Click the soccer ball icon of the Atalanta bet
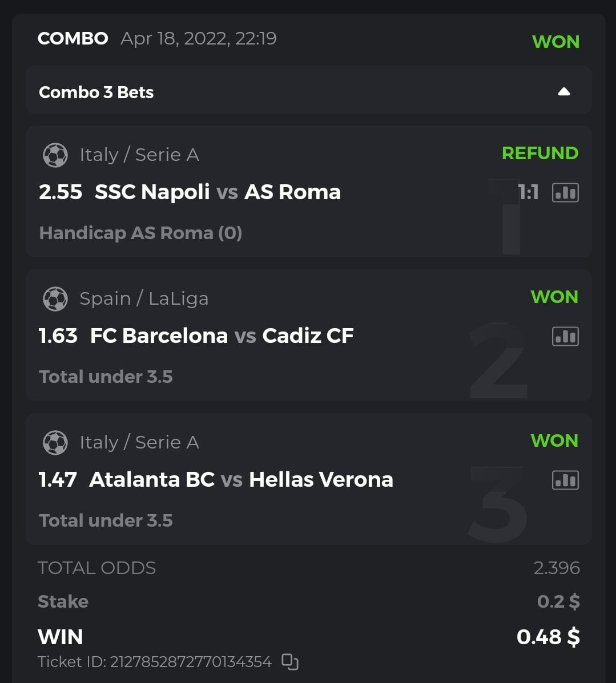This screenshot has width=616, height=683. click(x=55, y=443)
